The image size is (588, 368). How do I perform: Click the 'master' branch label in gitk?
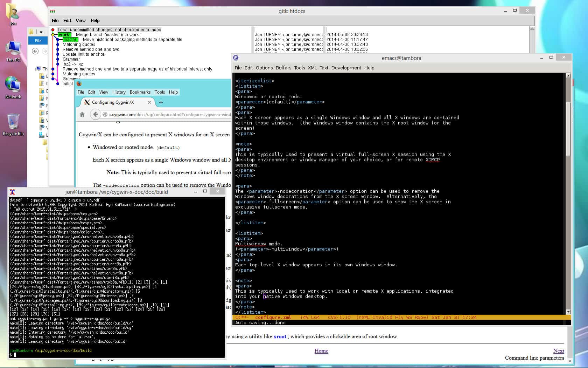click(x=70, y=40)
